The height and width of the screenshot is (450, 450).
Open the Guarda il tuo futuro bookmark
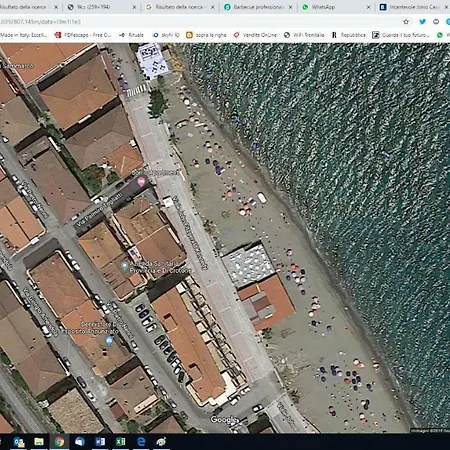pyautogui.click(x=401, y=35)
